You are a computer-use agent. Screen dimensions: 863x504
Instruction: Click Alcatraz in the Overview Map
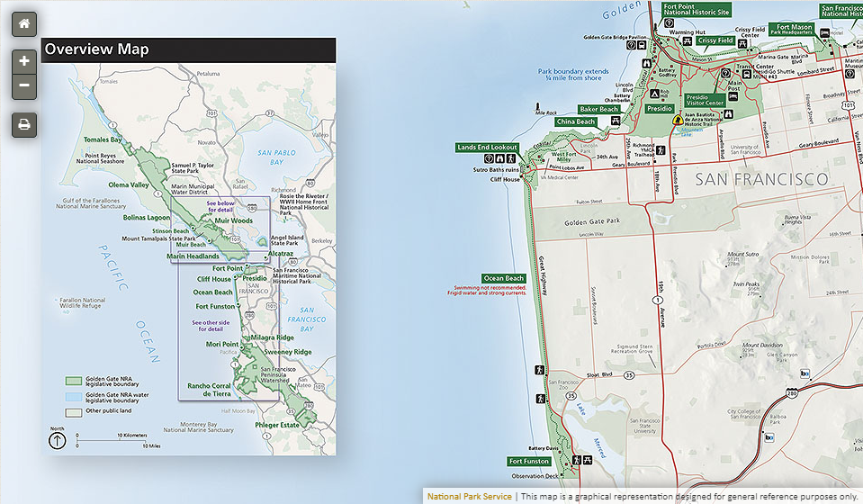(281, 254)
